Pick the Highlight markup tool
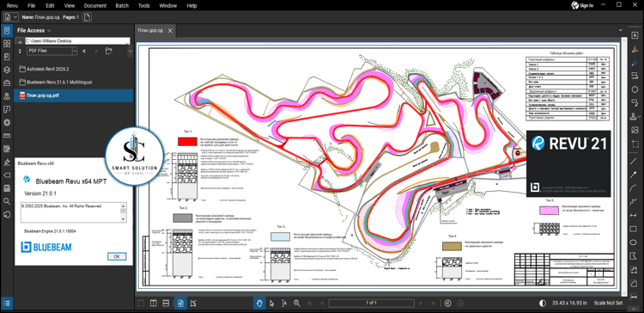Image resolution: width=644 pixels, height=313 pixels. point(635,49)
